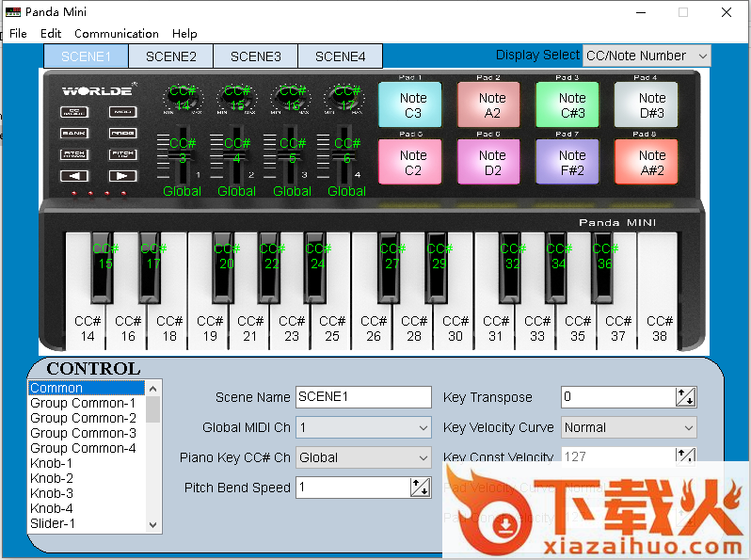Viewport: 751px width, 560px height.
Task: Select Pad 6 with Note D2
Action: [x=488, y=162]
